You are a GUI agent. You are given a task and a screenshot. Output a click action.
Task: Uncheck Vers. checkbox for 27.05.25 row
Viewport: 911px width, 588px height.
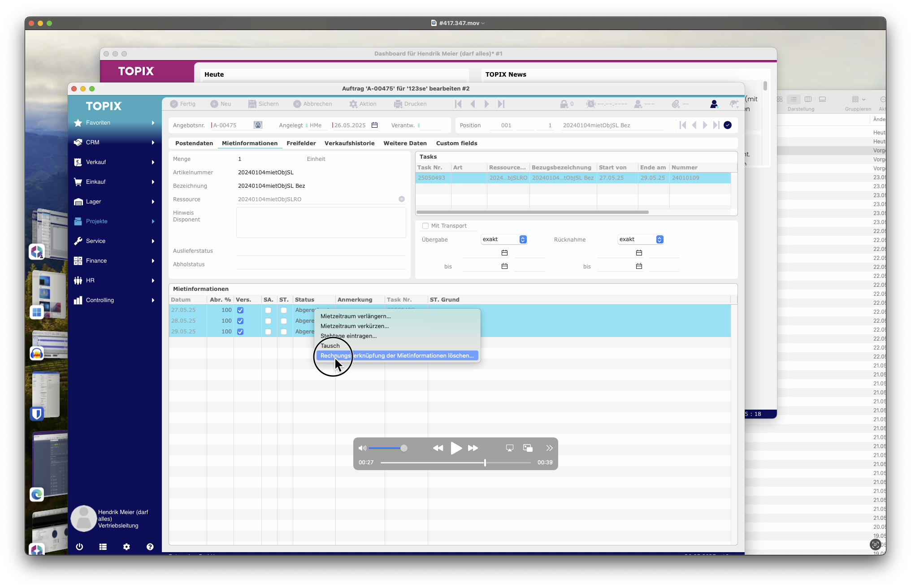pyautogui.click(x=240, y=310)
